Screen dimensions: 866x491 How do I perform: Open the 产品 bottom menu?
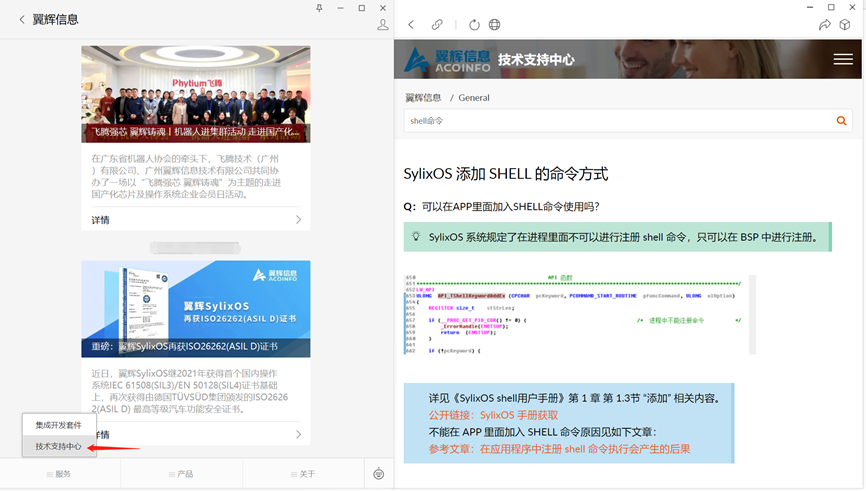pos(180,474)
